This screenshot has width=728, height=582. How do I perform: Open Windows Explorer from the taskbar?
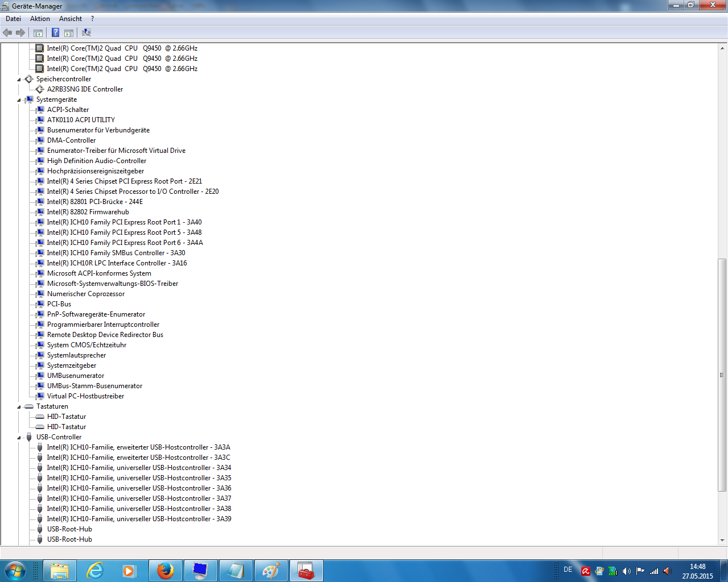[60, 571]
